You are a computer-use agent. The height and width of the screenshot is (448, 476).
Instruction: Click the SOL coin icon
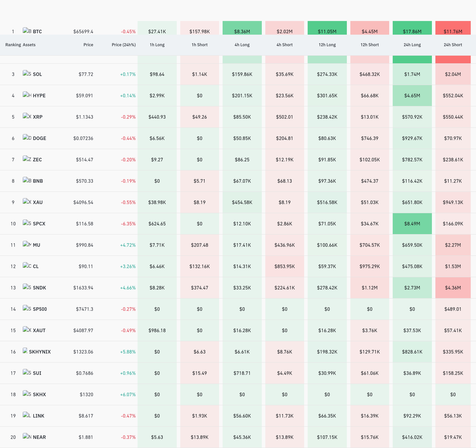tap(27, 73)
